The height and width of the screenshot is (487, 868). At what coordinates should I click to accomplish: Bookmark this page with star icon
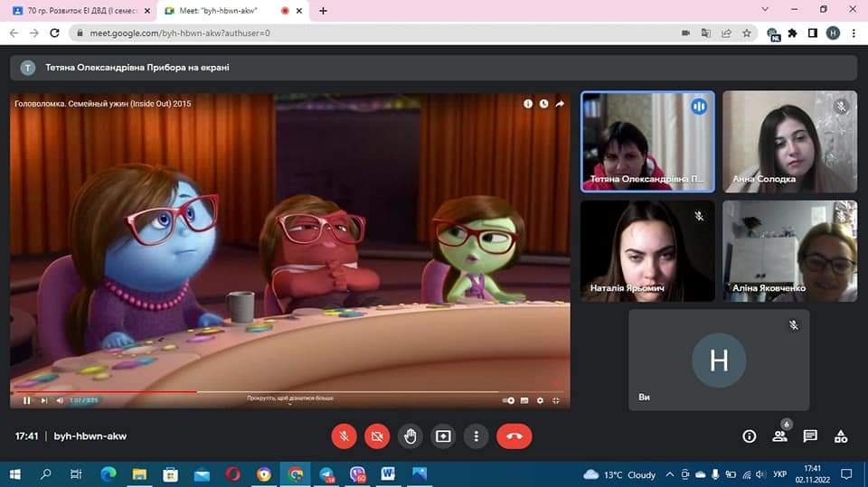coord(747,33)
